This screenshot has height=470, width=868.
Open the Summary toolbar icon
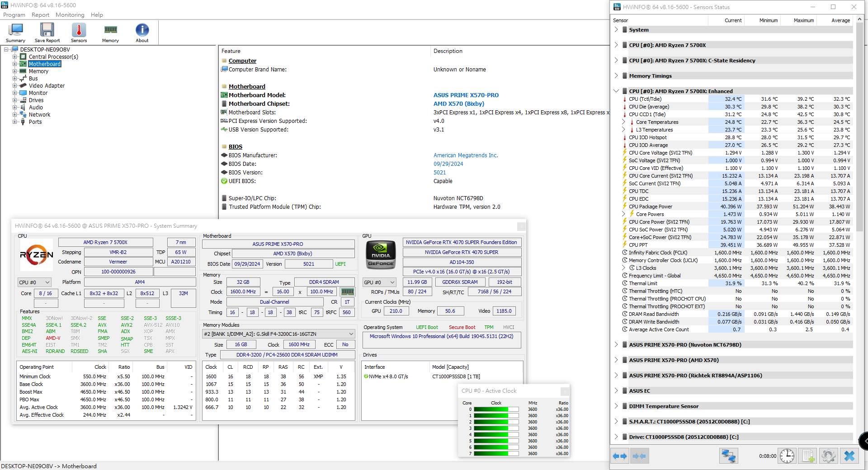click(x=15, y=33)
